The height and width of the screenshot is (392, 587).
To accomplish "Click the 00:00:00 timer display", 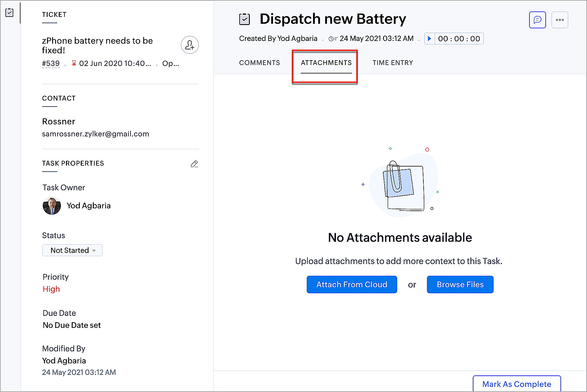I will [x=459, y=39].
